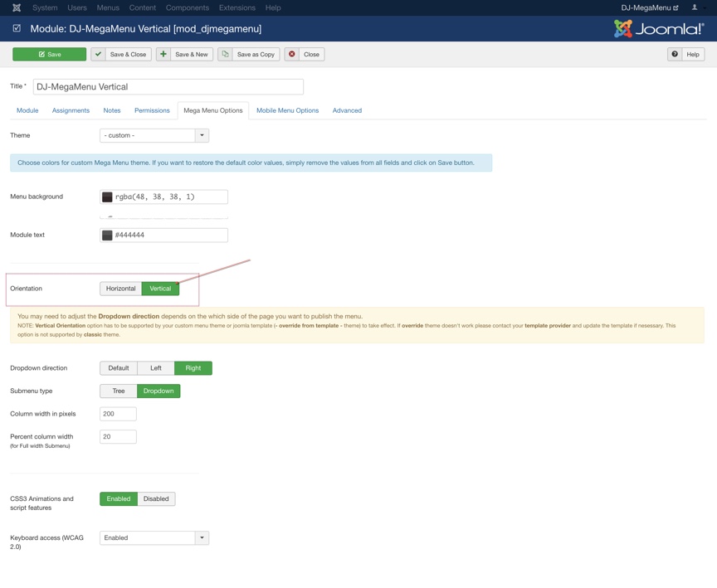Click the copy icon of Save as Copy
Image resolution: width=717 pixels, height=588 pixels.
225,54
